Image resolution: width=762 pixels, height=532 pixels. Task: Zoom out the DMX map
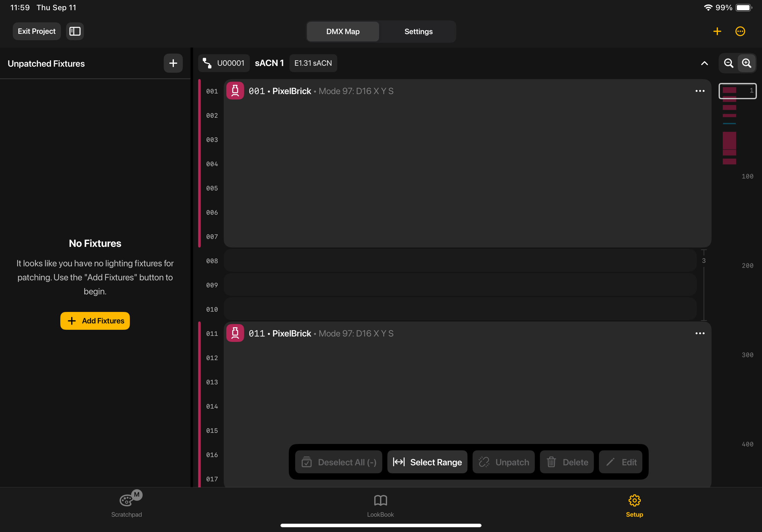(x=728, y=63)
